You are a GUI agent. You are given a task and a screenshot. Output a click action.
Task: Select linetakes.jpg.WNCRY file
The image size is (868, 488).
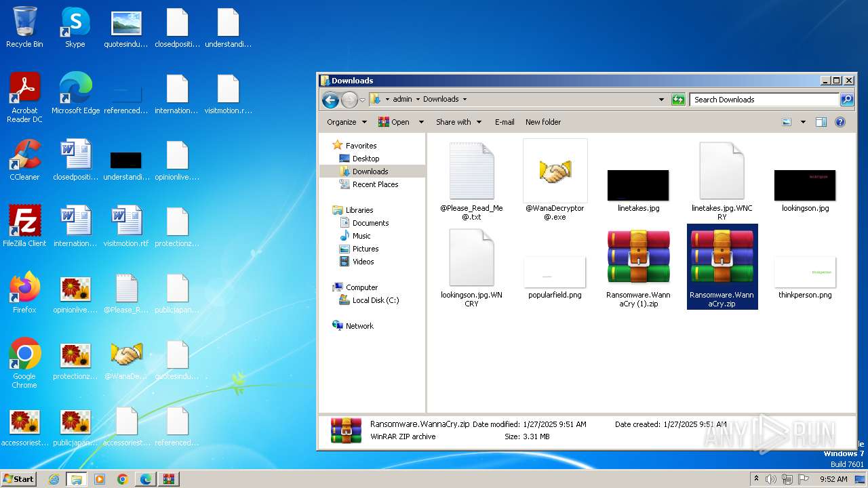coord(722,180)
